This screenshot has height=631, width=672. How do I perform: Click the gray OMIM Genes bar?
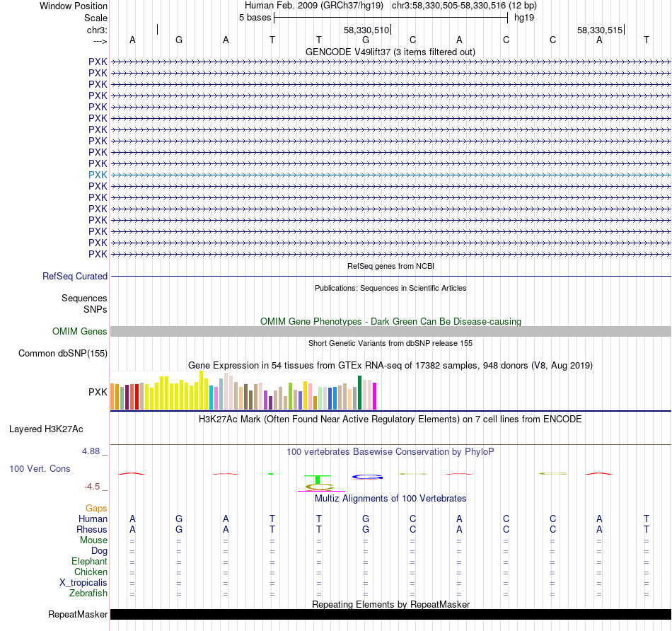(x=391, y=331)
